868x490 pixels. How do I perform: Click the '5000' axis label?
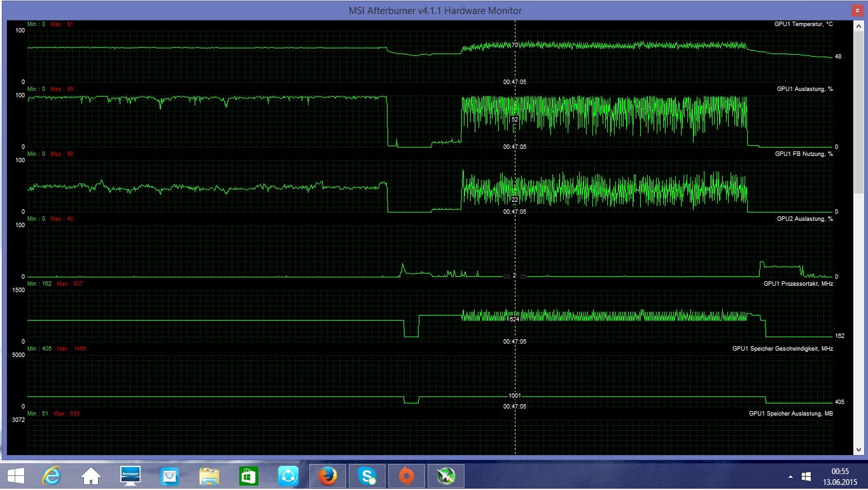click(18, 355)
